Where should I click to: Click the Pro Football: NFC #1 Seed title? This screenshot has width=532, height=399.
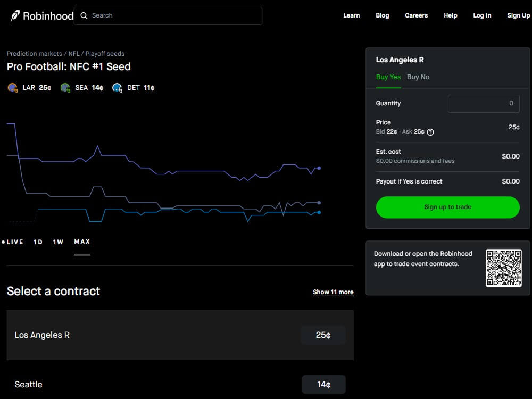[69, 66]
